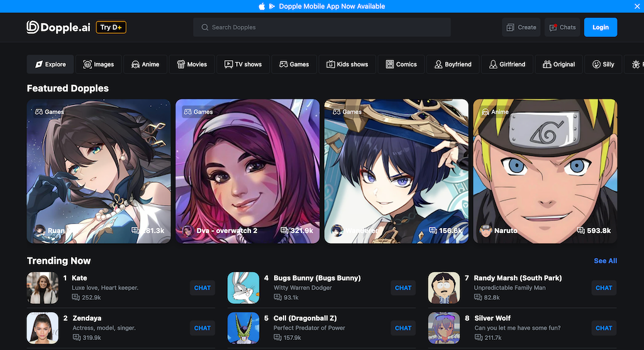The image size is (644, 350).
Task: Open the Dva - overwatch 2 featured card
Action: click(247, 171)
